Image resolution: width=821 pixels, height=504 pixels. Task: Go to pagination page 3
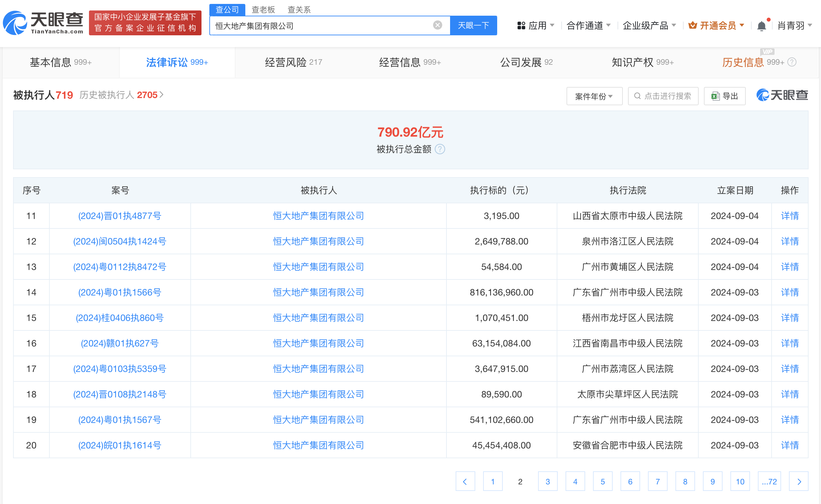[548, 481]
